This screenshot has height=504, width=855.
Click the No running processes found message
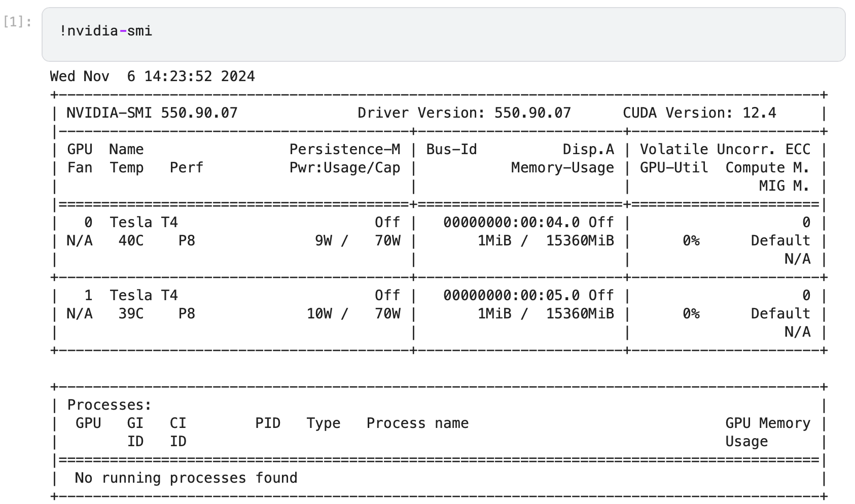point(186,478)
